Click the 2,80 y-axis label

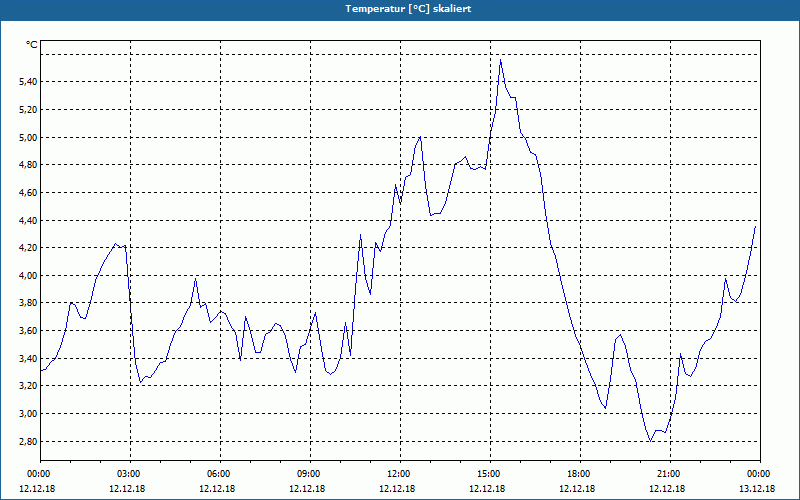point(28,441)
